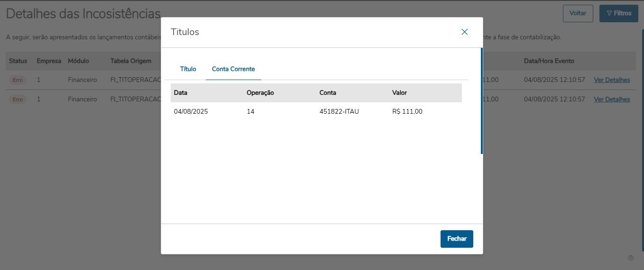Click the dialog's vertical scrollbar
Image resolution: width=644 pixels, height=270 pixels.
click(481, 100)
